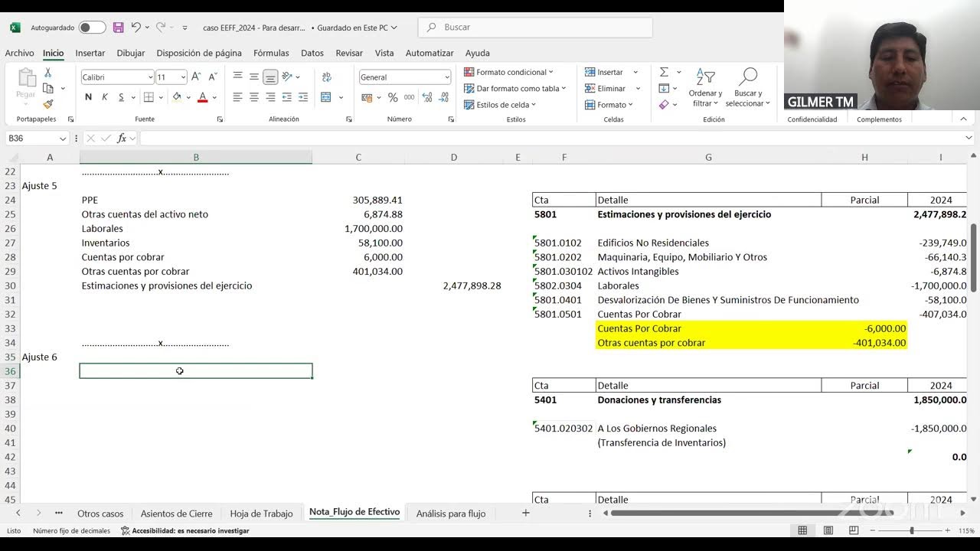Viewport: 980px width, 551px height.
Task: Switch to Asientos de Cierre sheet tab
Action: [x=176, y=514]
